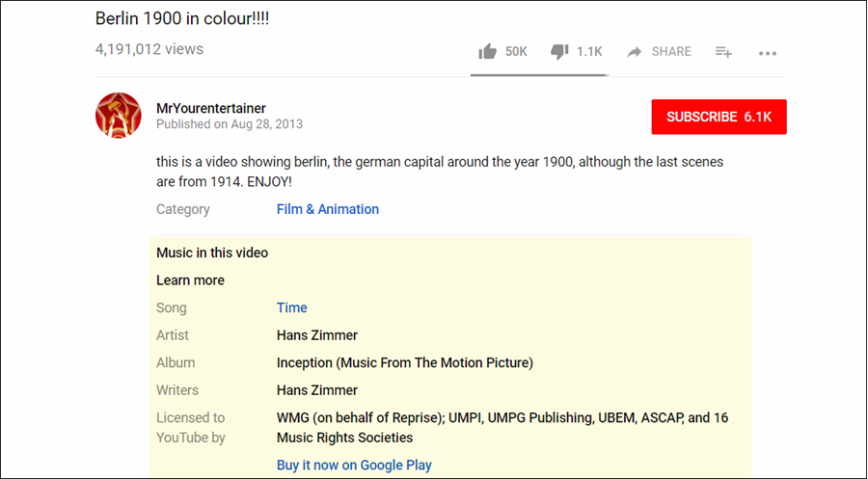Click the like/dislike ratio bar
This screenshot has height=479, width=868.
pyautogui.click(x=538, y=74)
